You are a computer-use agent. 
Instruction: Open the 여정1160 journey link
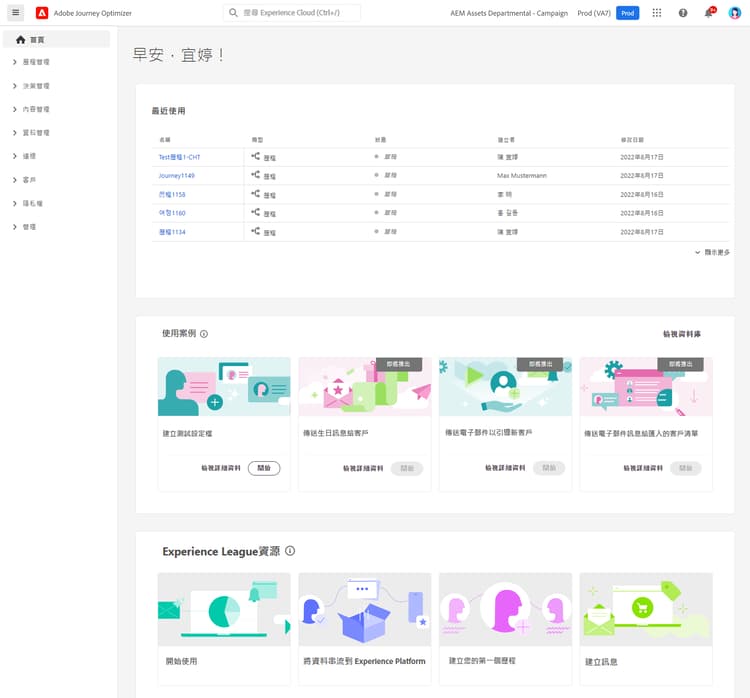point(172,213)
